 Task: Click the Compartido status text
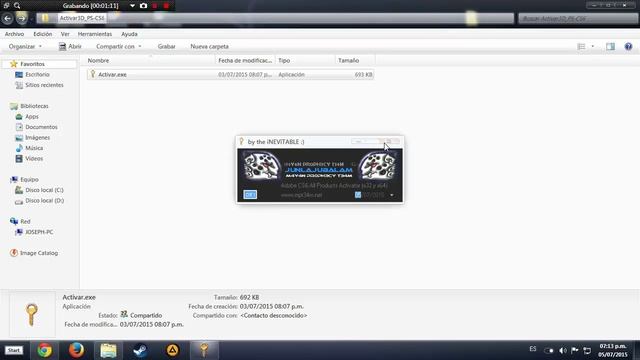click(146, 316)
